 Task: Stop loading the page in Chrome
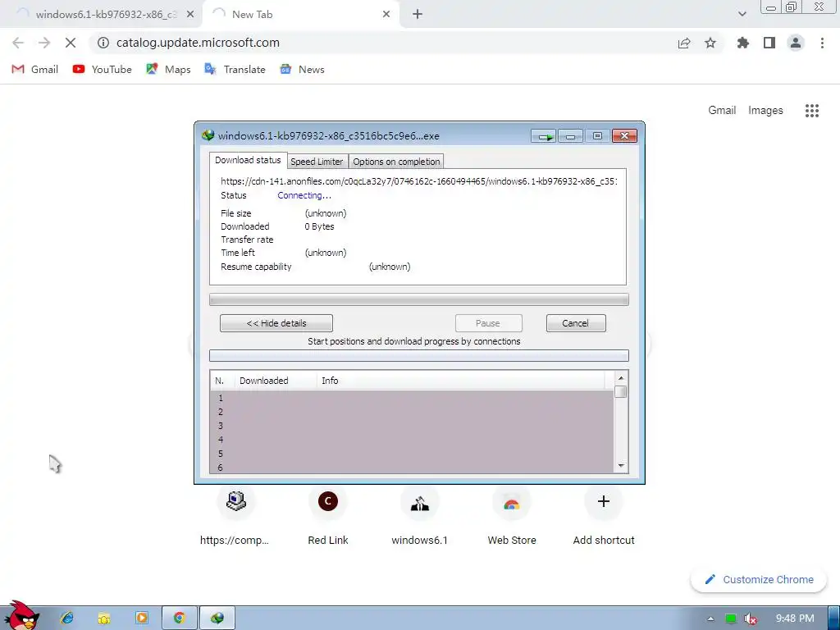coord(71,43)
